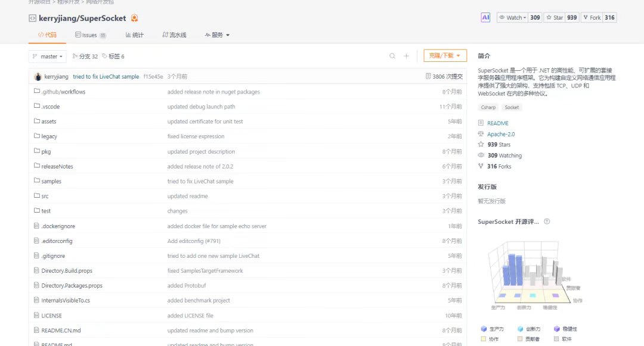Switch to the 统计 tab
This screenshot has width=644, height=346.
[x=135, y=35]
